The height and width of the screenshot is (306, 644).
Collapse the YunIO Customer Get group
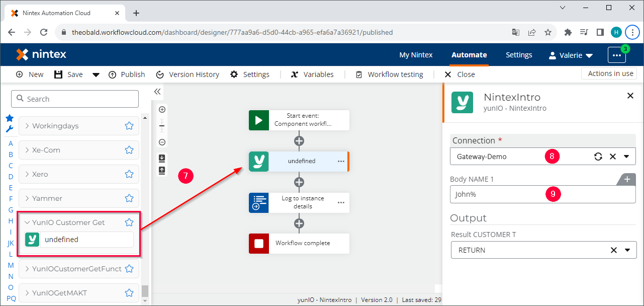(x=27, y=222)
